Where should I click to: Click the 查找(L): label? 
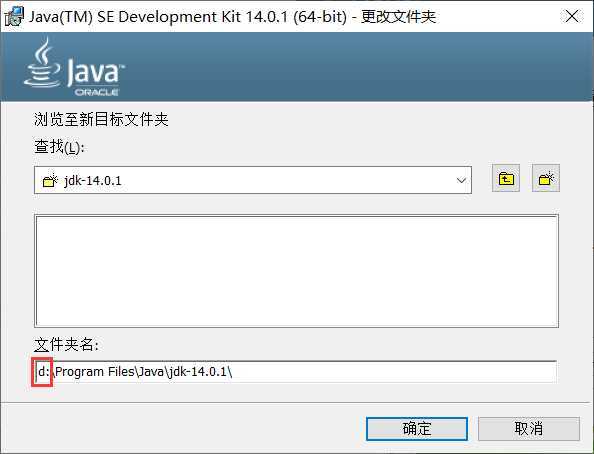tap(59, 147)
